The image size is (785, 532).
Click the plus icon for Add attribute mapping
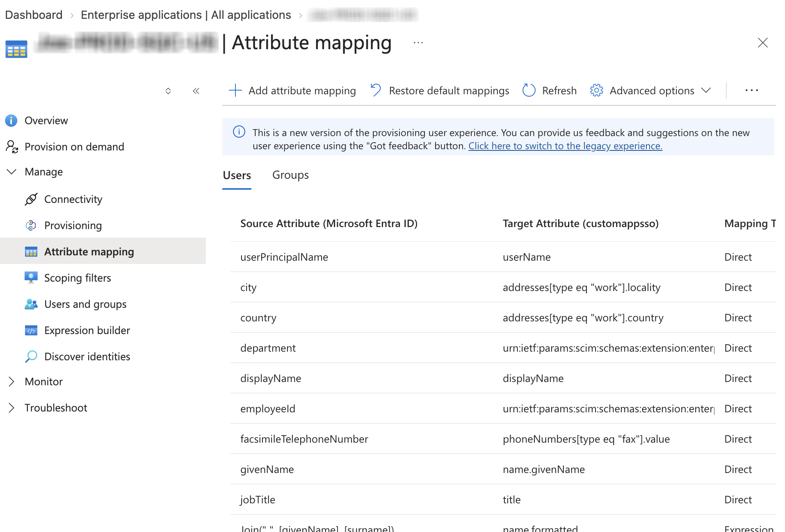click(235, 90)
